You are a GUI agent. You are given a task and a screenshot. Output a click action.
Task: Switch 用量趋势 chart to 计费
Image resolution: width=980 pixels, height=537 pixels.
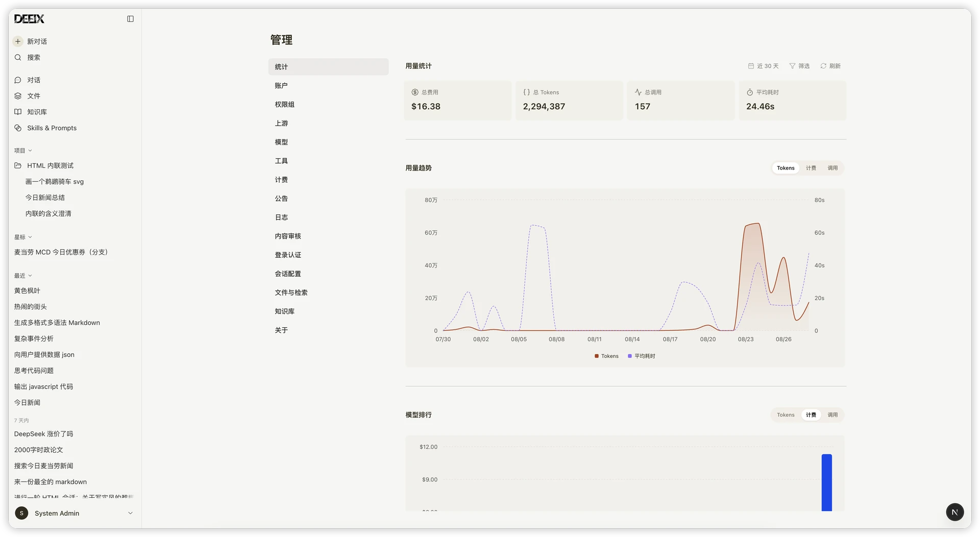coord(811,168)
